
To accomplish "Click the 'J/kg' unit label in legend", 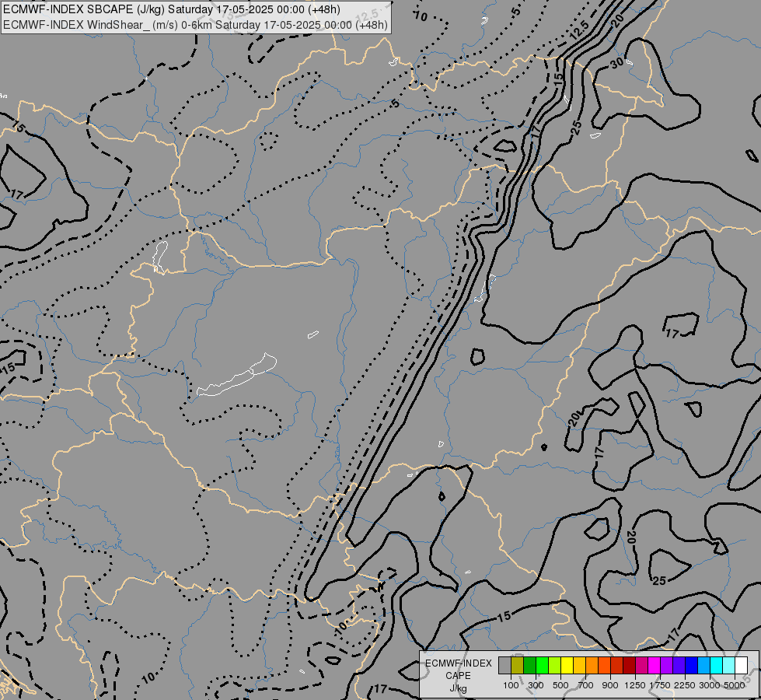I will [x=458, y=688].
